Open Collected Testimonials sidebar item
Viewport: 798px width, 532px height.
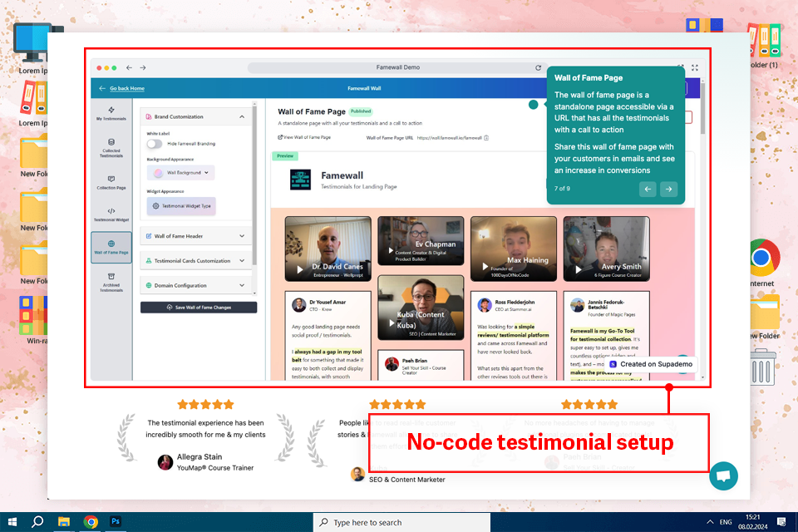(111, 148)
